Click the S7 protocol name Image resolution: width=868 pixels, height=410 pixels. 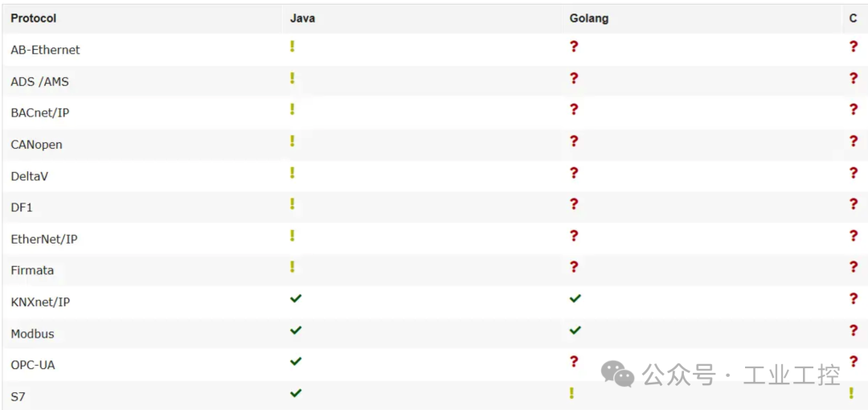18,397
